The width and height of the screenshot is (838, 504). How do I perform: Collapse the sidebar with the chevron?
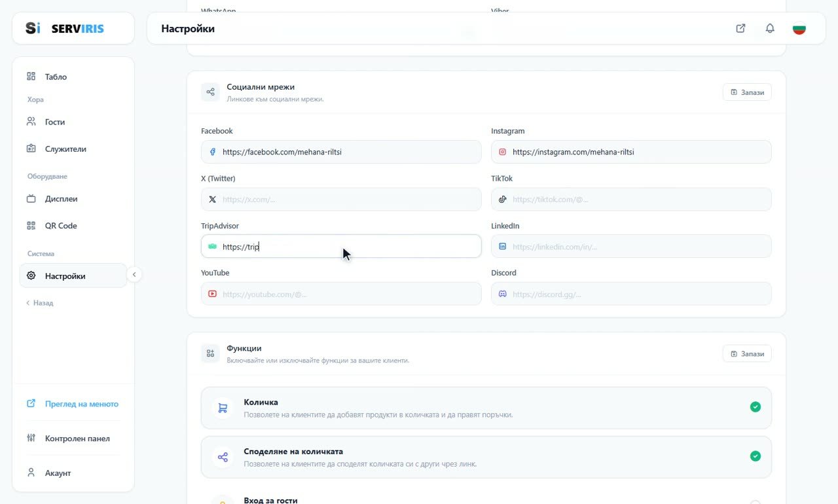coord(134,275)
